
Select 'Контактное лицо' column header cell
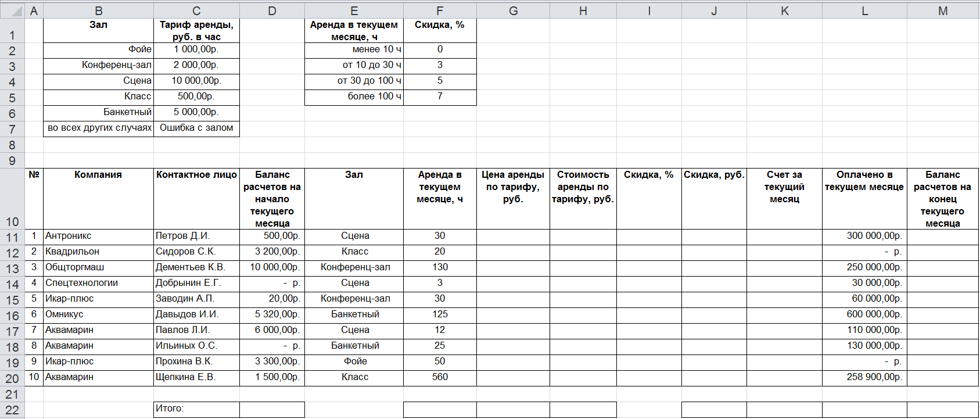pos(196,199)
